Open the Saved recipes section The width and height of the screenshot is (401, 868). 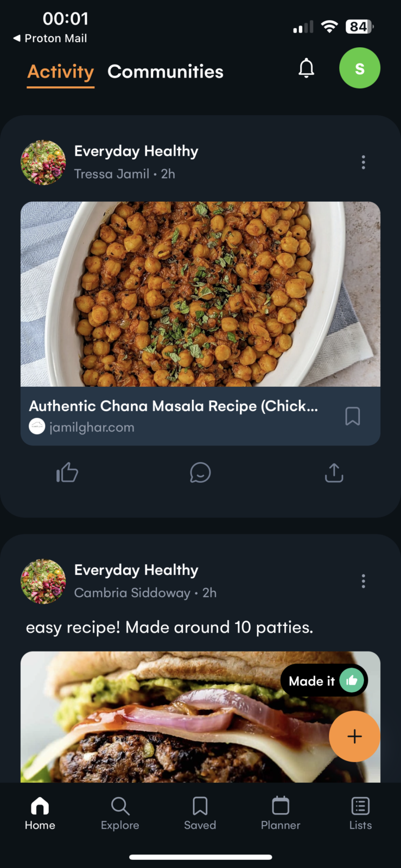click(x=200, y=813)
